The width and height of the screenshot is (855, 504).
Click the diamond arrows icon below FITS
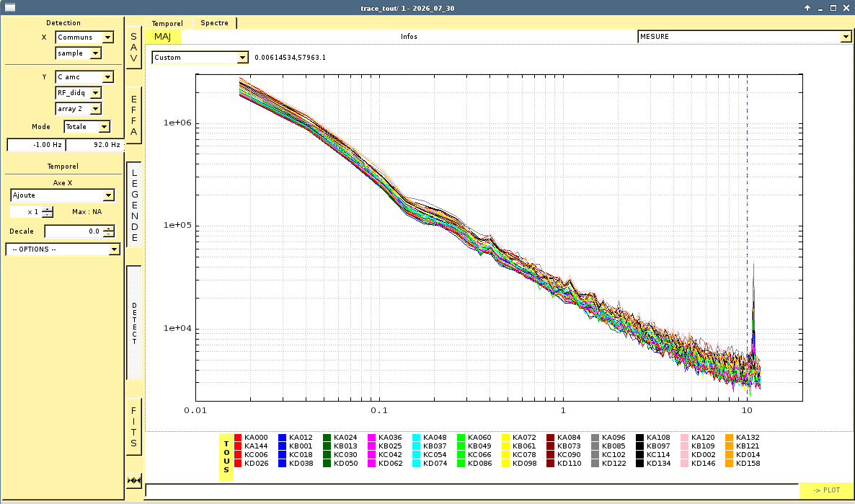coord(133,480)
